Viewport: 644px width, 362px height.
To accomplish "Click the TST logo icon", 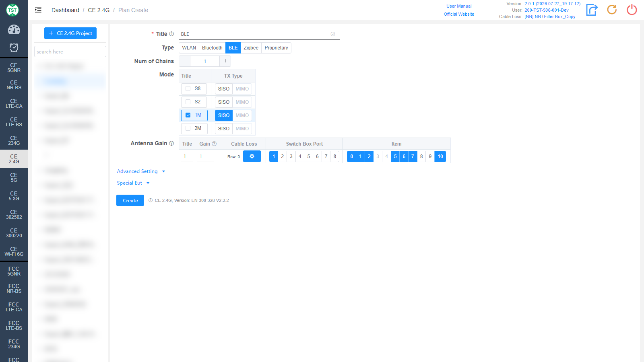I will 12,10.
